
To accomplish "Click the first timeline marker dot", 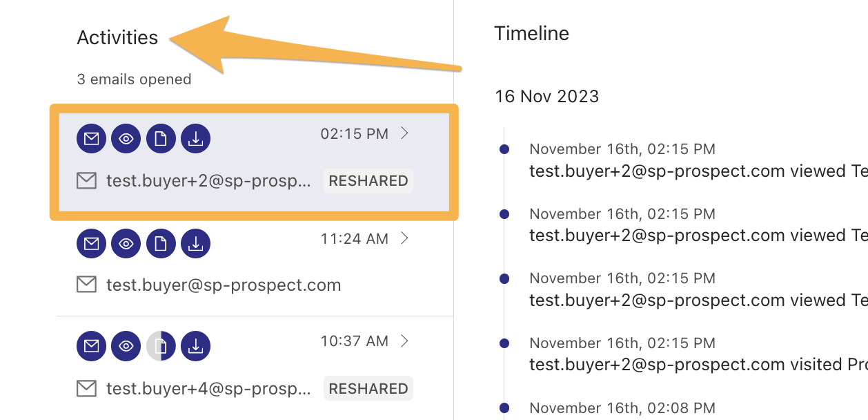I will point(504,149).
